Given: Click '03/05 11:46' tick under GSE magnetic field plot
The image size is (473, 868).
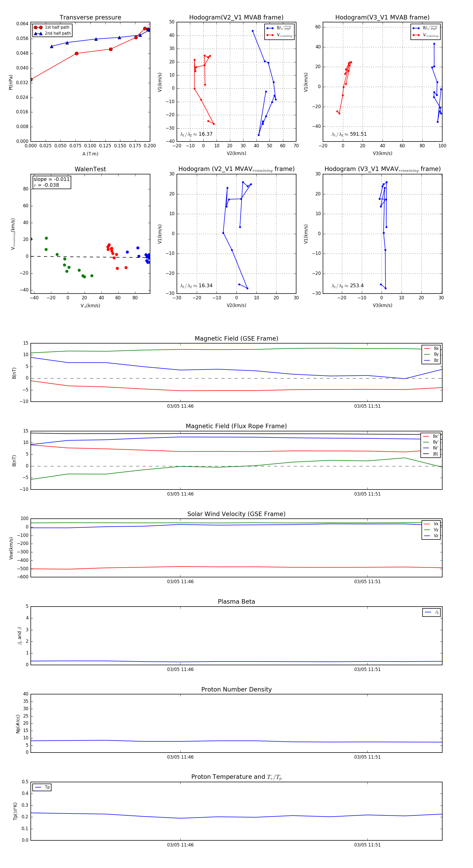Looking at the screenshot, I should pos(180,406).
